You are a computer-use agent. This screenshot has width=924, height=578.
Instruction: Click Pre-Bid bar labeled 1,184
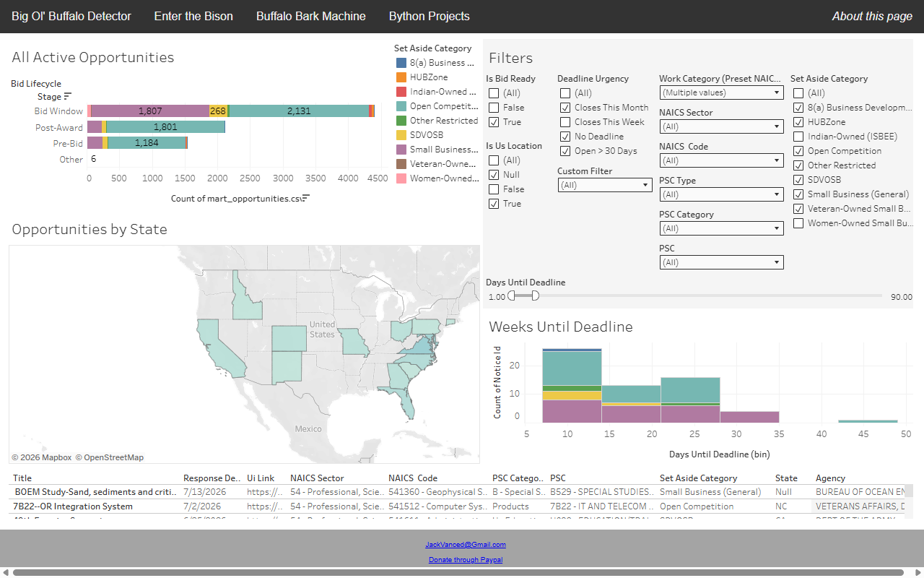(147, 143)
